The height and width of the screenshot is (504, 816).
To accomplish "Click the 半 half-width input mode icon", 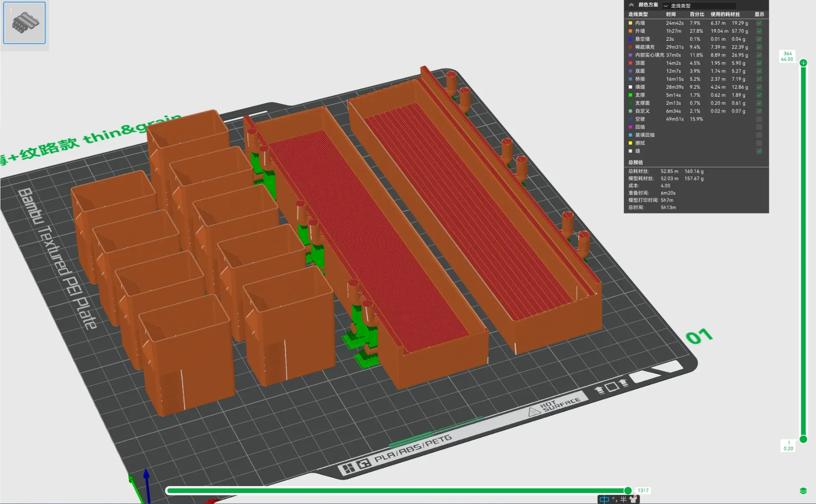I will click(x=623, y=500).
